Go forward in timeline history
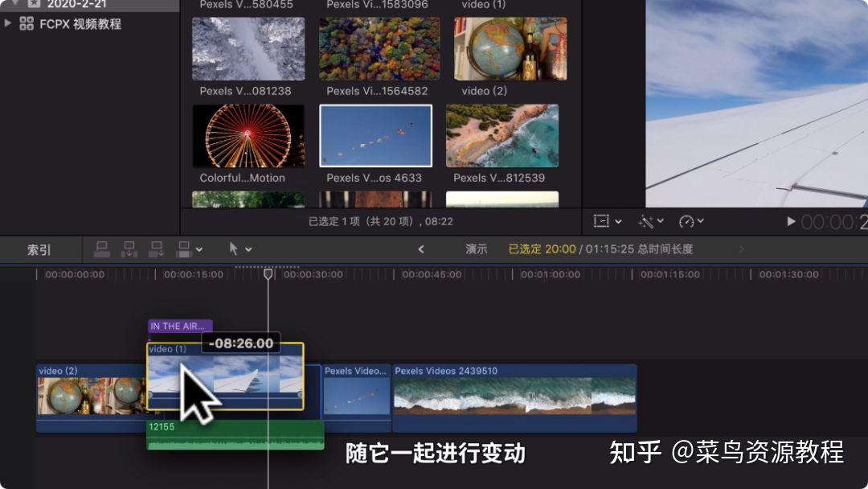This screenshot has height=489, width=868. [741, 249]
